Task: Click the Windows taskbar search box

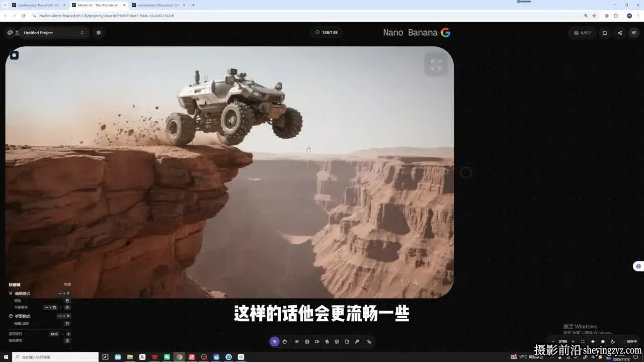Action: 55,357
